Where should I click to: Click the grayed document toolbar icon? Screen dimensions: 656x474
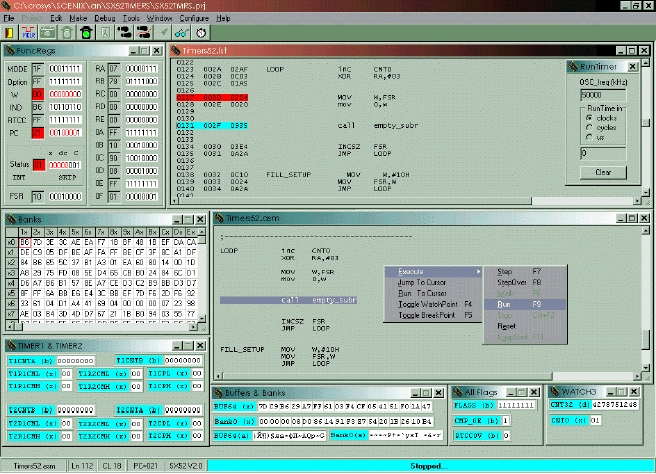click(x=105, y=32)
